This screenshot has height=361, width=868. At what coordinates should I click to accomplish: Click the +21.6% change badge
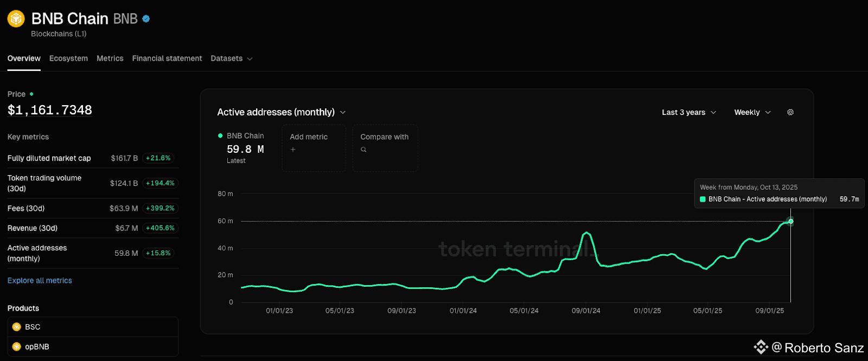[x=158, y=158]
